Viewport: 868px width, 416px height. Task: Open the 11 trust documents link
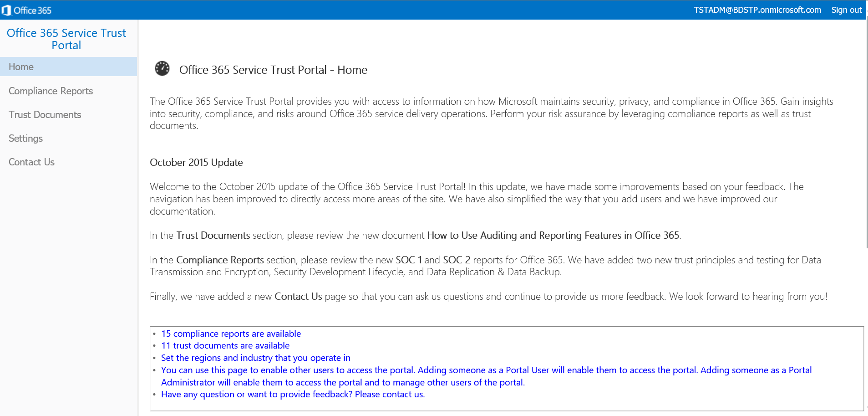[225, 345]
